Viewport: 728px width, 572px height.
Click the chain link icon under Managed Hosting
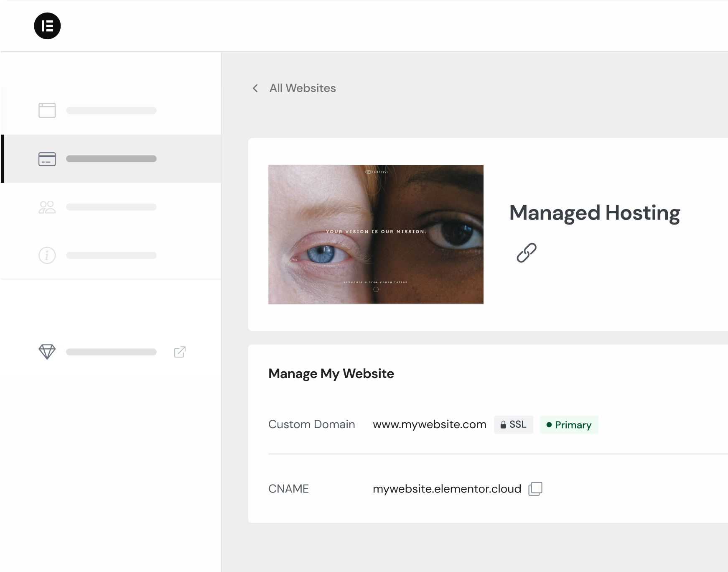(527, 253)
